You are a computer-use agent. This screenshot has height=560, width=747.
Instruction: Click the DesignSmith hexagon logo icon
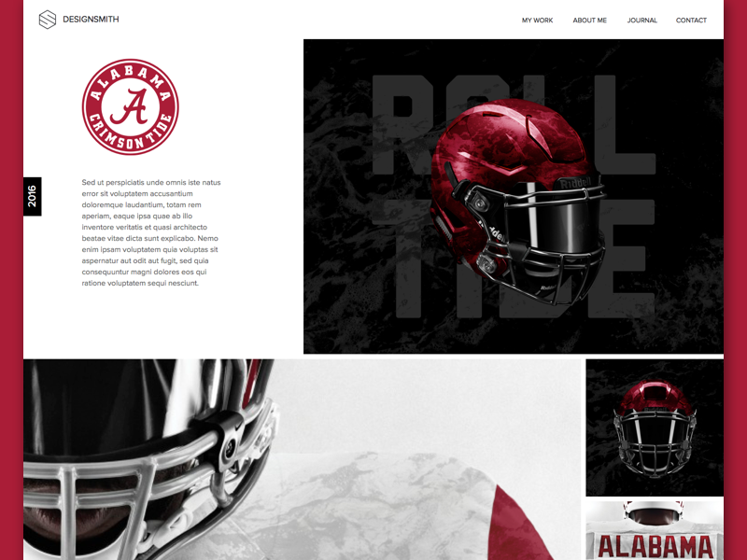pos(48,20)
